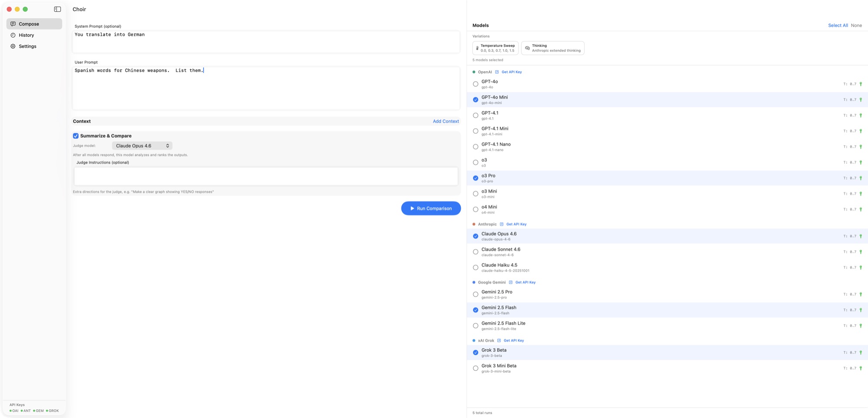868x418 pixels.
Task: Toggle the Summarize & Compare checkbox
Action: click(x=76, y=136)
